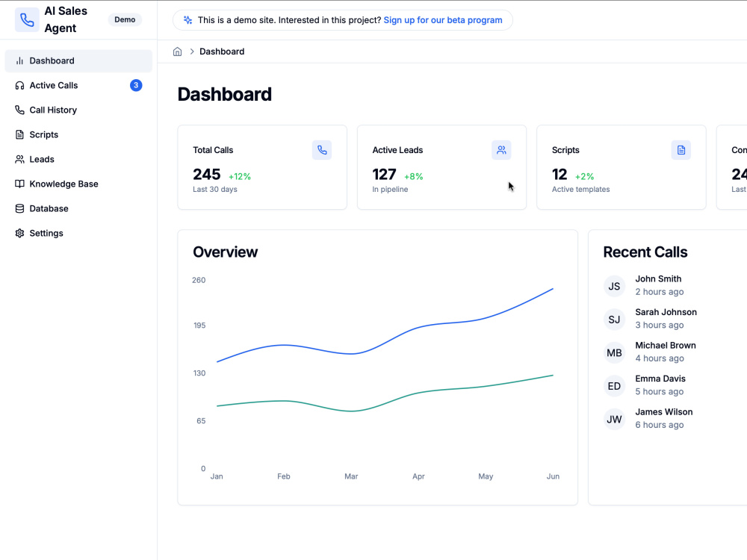Click the home breadcrumb icon
This screenshot has height=560, width=747.
coord(177,52)
